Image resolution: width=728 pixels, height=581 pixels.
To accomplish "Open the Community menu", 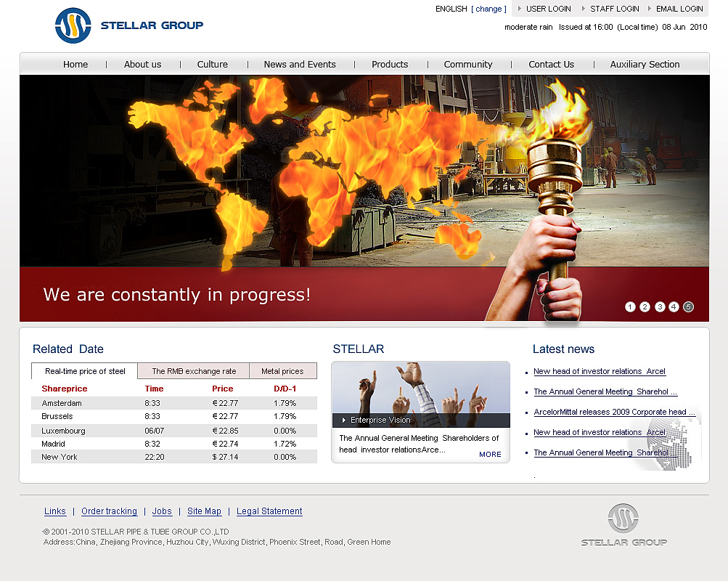I will tap(468, 64).
